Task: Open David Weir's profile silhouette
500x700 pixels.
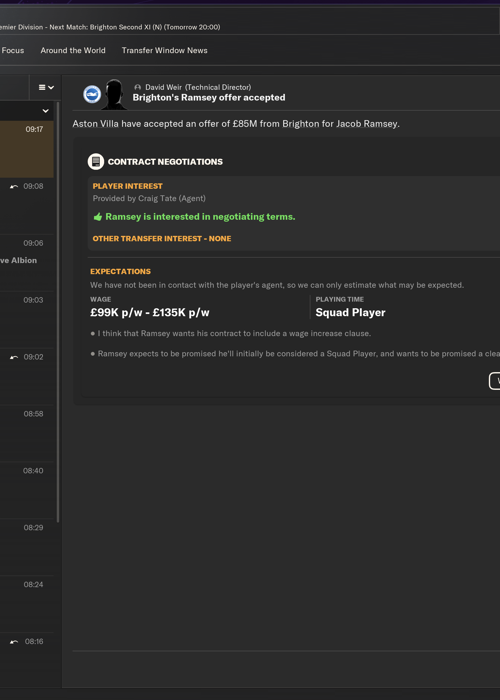Action: (114, 94)
